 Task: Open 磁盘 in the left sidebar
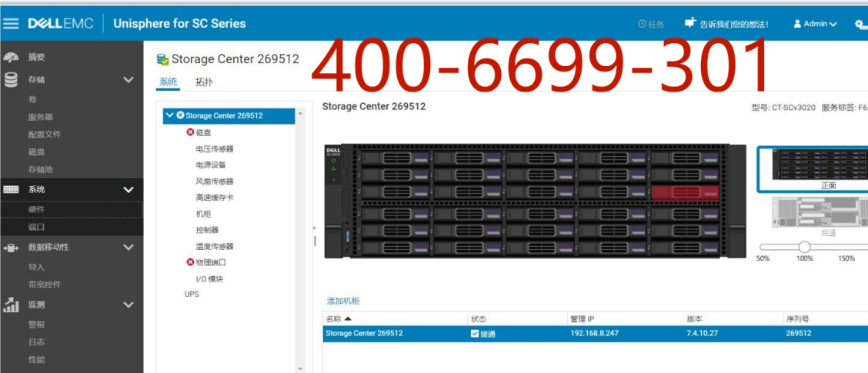pos(36,152)
